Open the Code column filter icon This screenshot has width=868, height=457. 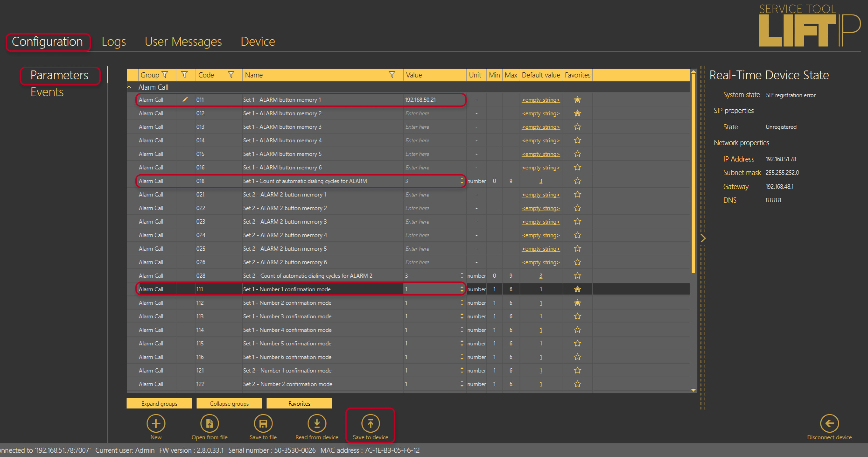pos(231,74)
